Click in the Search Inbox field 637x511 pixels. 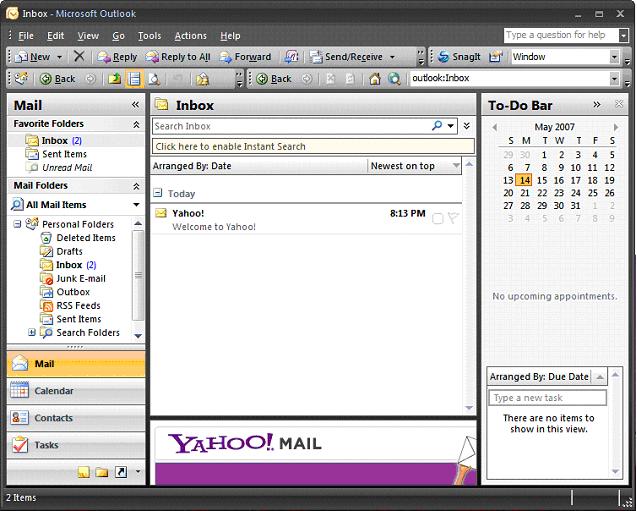coord(290,126)
